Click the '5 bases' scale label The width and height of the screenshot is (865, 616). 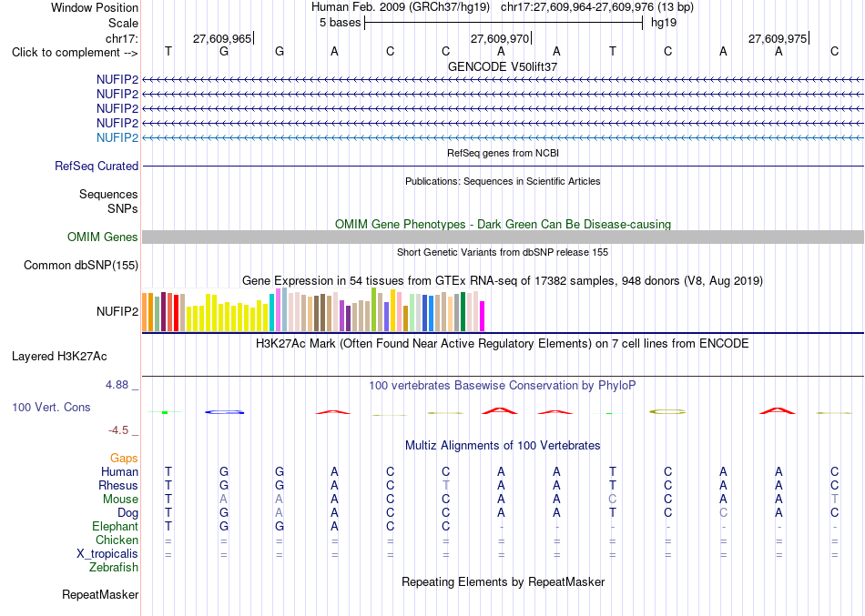coord(340,23)
